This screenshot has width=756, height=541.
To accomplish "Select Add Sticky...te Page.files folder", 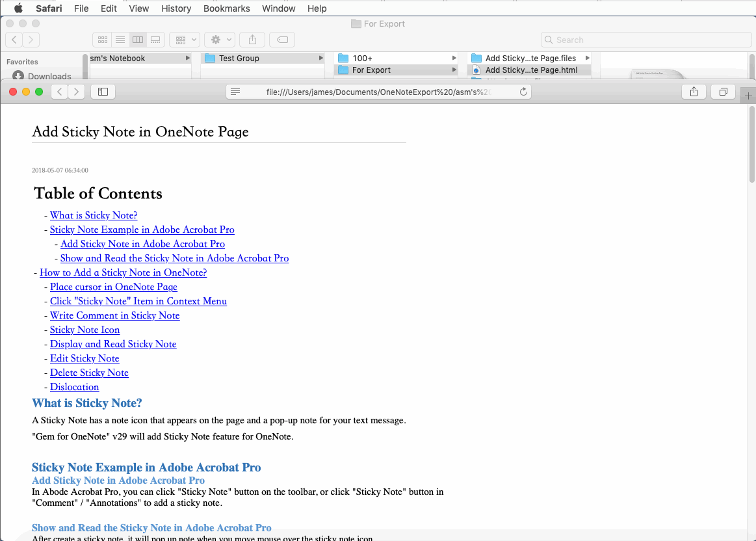I will coord(529,58).
